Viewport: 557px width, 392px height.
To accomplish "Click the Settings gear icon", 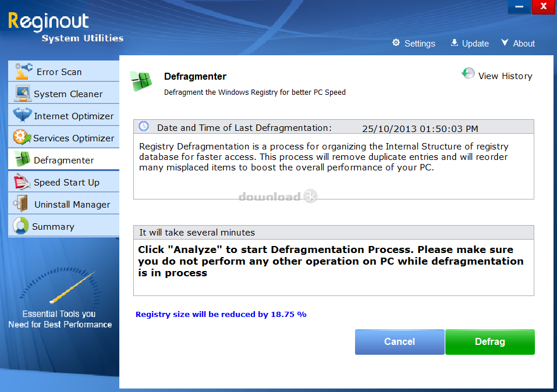I will click(x=396, y=43).
